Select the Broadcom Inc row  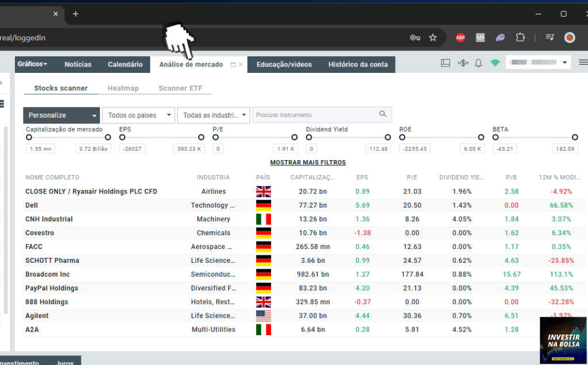(x=304, y=274)
